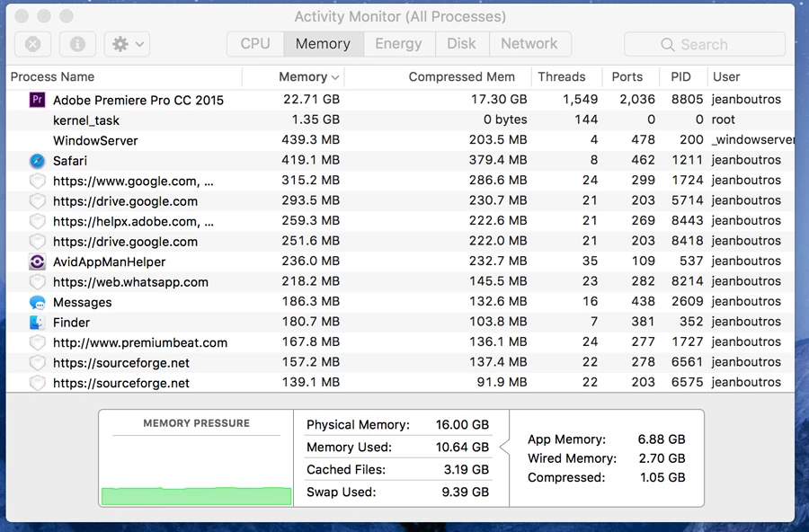Click the Finder face icon
809x532 pixels.
37,323
